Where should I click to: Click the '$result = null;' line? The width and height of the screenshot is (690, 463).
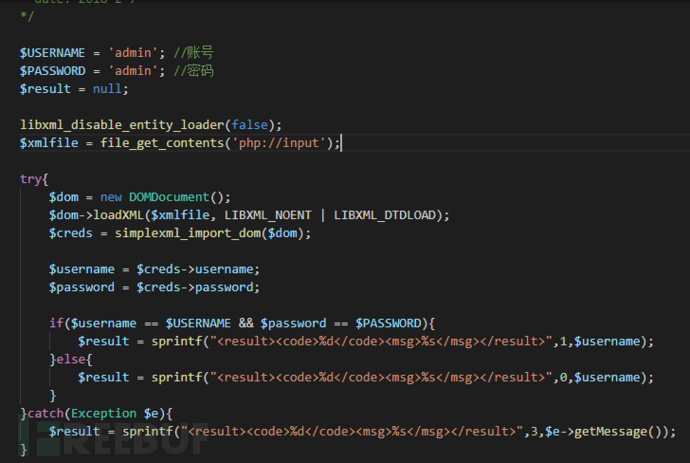[x=74, y=89]
